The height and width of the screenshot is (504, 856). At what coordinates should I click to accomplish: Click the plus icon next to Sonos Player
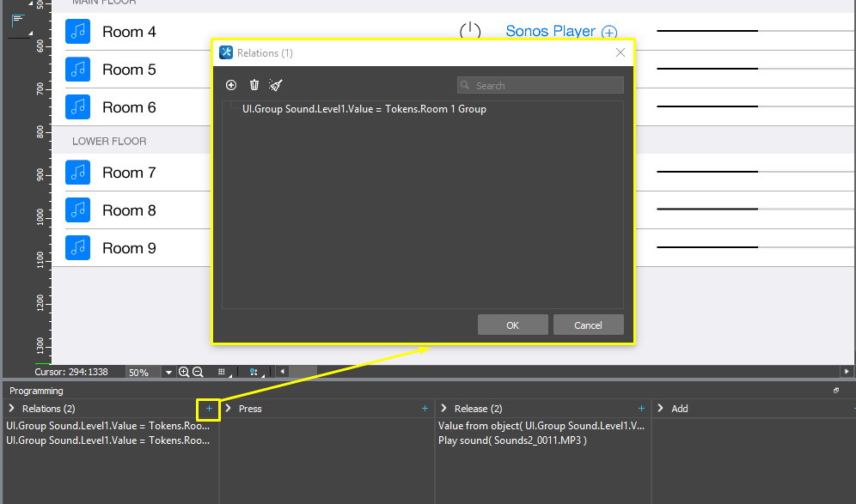(608, 32)
